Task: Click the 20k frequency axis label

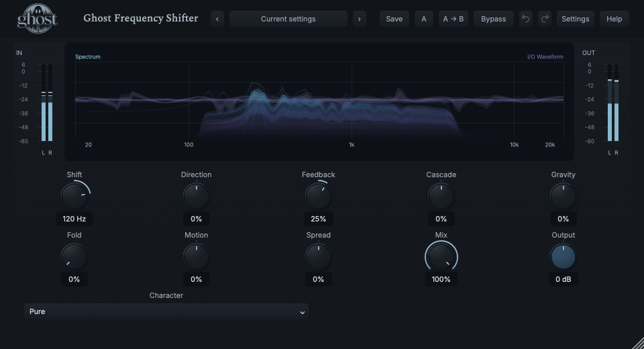Action: tap(550, 145)
